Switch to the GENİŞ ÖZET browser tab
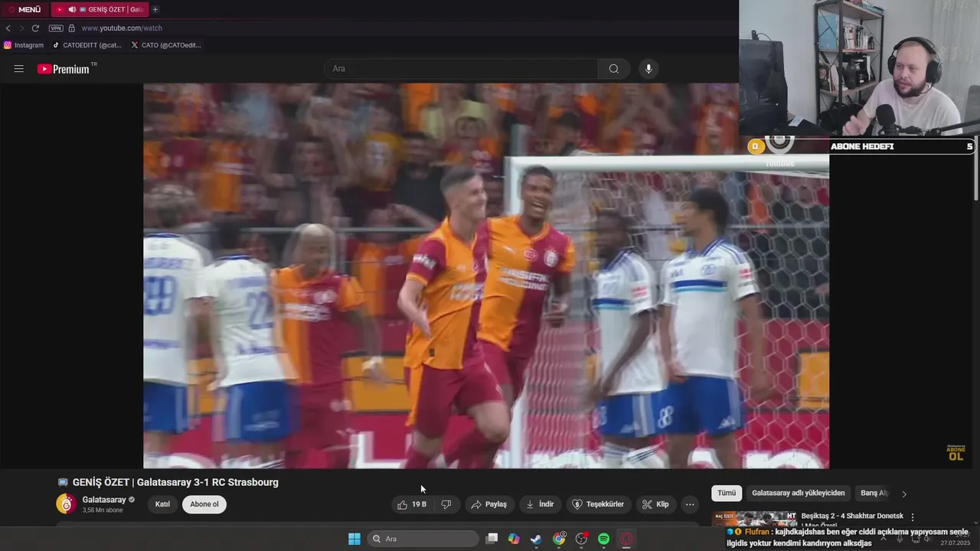The height and width of the screenshot is (551, 980). [x=100, y=9]
